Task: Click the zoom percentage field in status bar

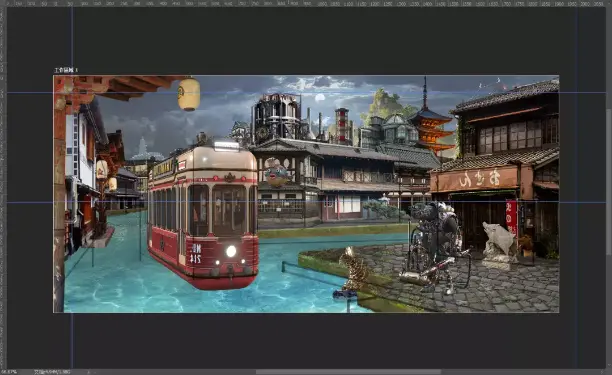Action: click(x=9, y=372)
